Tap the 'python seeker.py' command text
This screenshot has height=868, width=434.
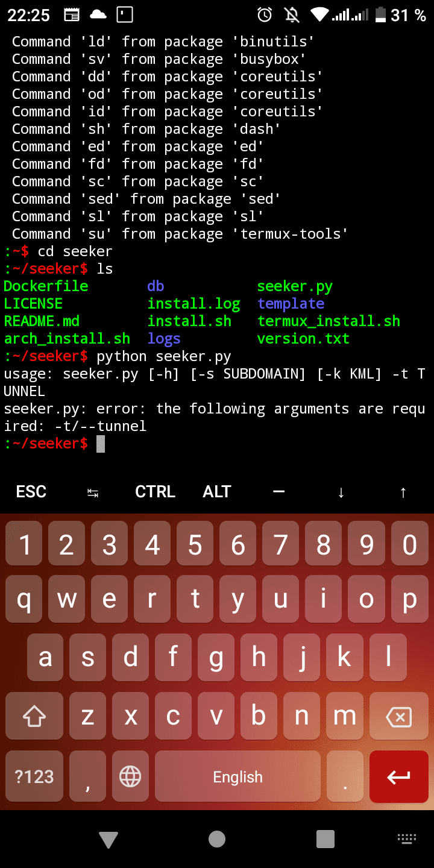pos(164,356)
